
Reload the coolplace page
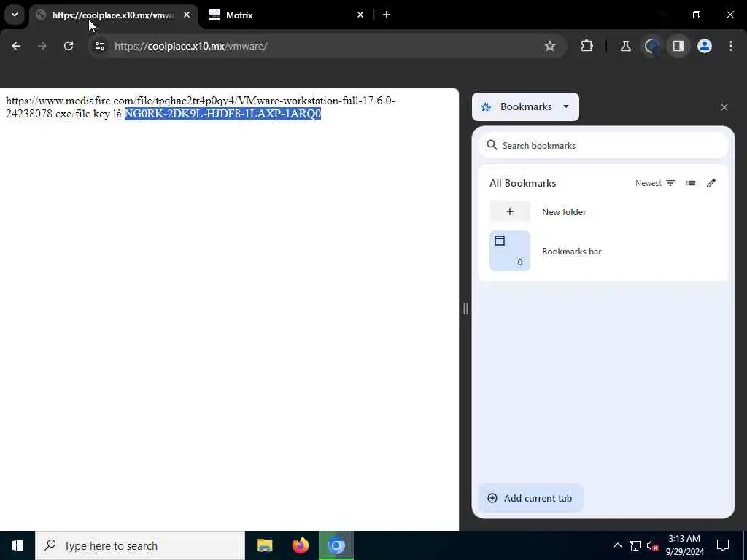(x=69, y=46)
